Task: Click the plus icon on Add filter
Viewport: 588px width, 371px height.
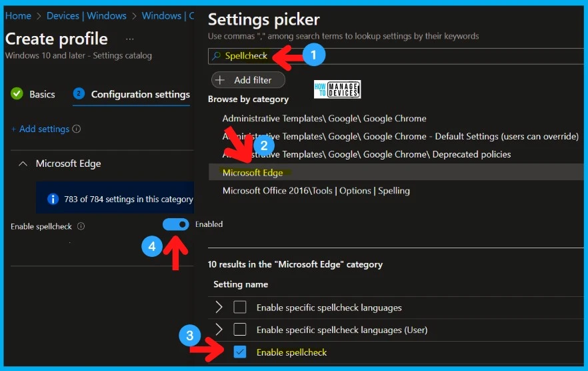Action: [x=220, y=80]
